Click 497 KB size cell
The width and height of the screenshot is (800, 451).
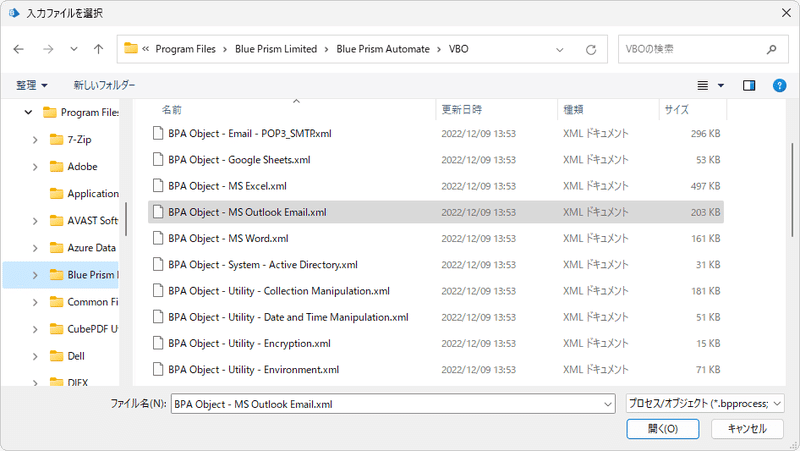[x=706, y=186]
